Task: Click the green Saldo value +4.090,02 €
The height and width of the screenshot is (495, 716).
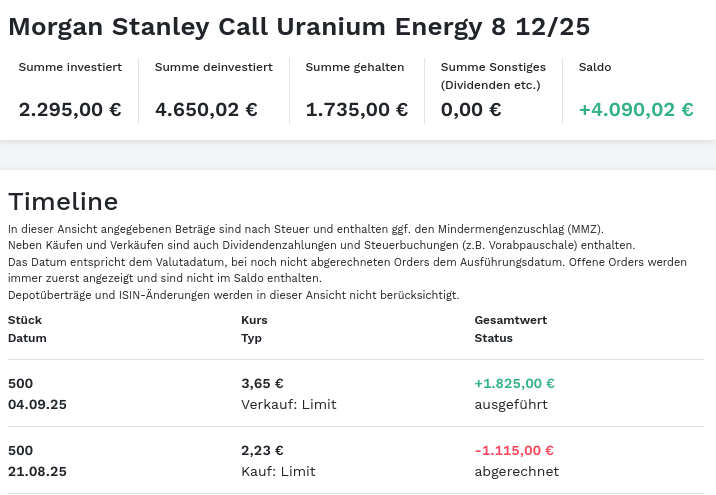Action: pyautogui.click(x=636, y=110)
